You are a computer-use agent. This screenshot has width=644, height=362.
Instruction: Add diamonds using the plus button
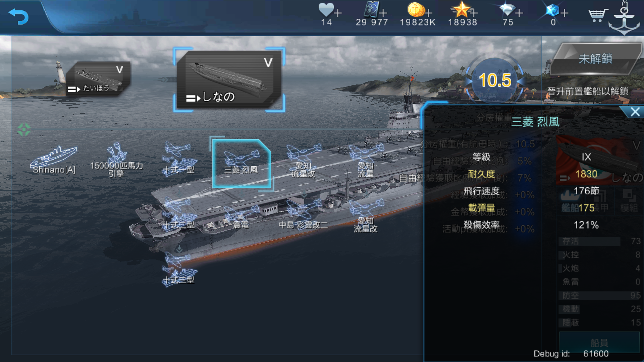(519, 13)
